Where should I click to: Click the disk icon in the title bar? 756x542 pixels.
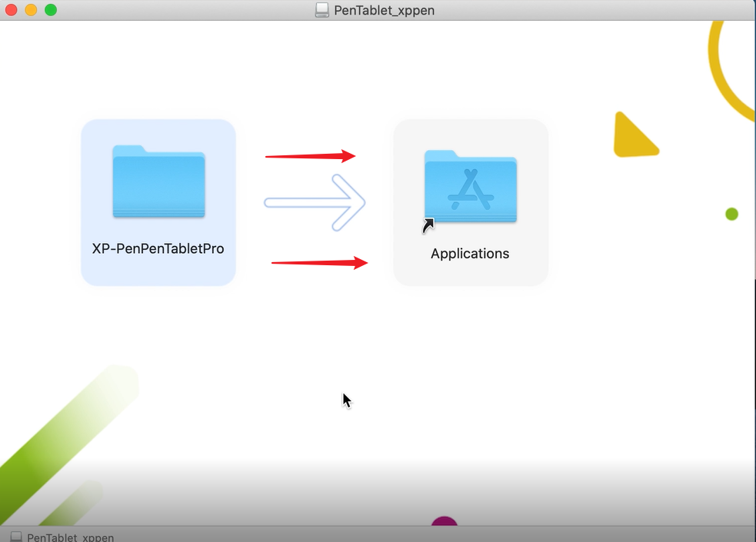pos(321,10)
